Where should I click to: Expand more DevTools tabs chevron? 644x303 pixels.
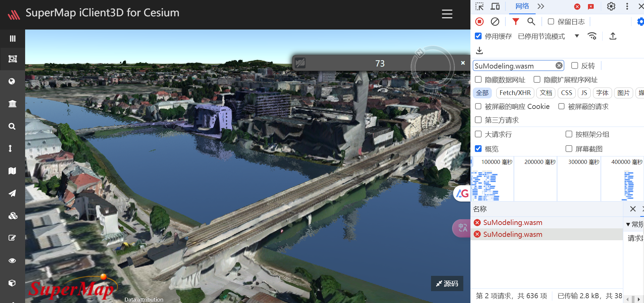[x=541, y=6]
